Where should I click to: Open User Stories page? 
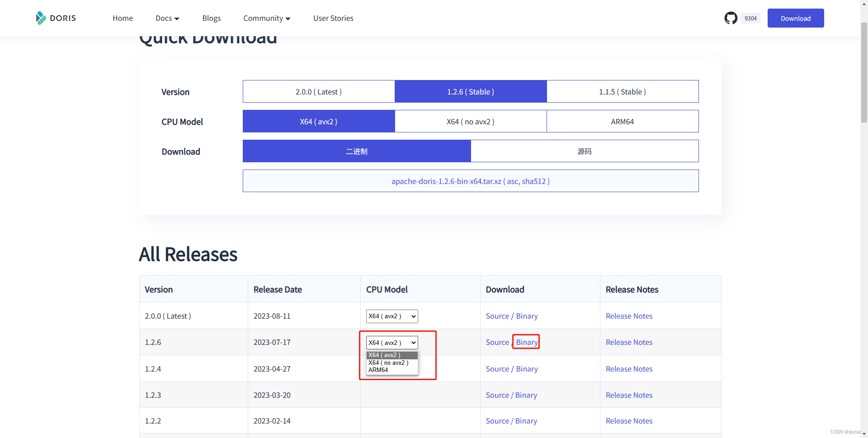click(333, 18)
